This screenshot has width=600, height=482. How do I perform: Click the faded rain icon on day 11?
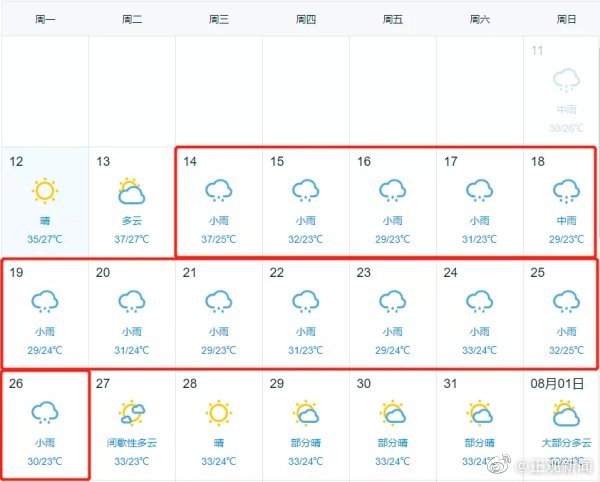coord(566,80)
